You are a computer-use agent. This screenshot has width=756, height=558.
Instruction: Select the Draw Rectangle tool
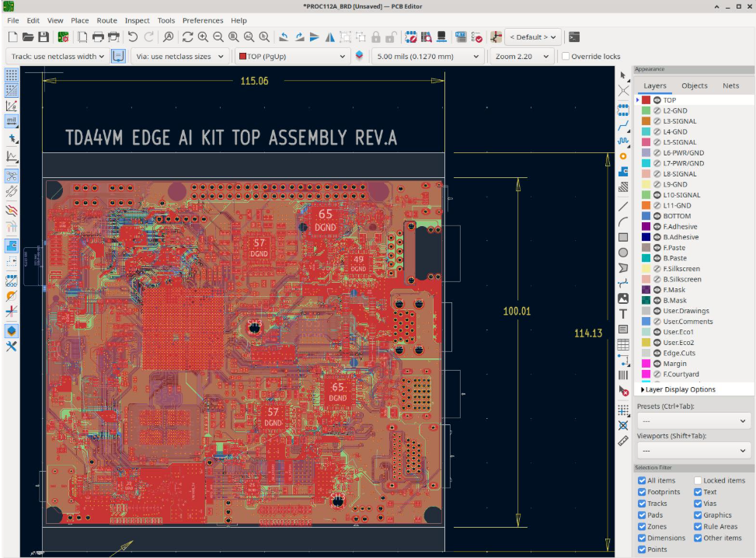tap(623, 237)
